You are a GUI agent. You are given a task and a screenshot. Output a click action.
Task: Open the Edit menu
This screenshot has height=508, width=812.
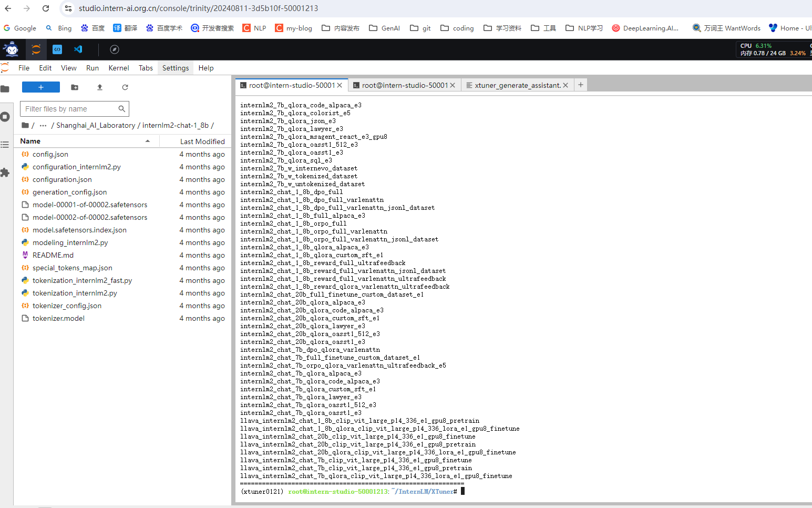pyautogui.click(x=45, y=68)
